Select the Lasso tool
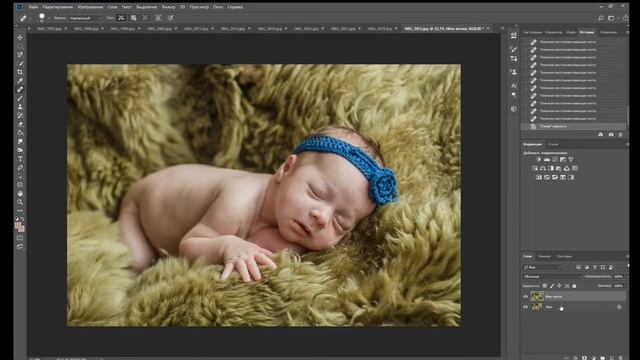Screen dimensions: 640x360 click(20, 54)
